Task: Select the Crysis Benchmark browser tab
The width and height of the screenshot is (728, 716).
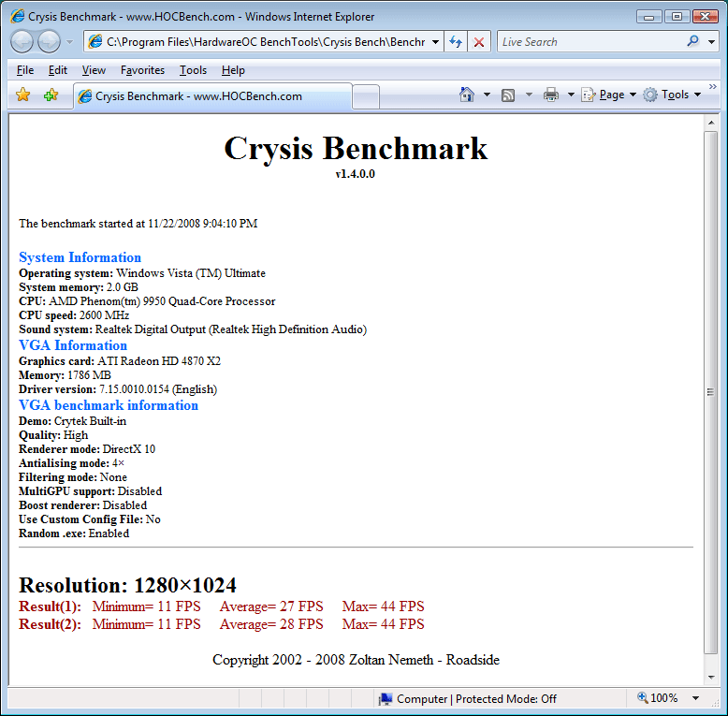Action: coord(212,96)
